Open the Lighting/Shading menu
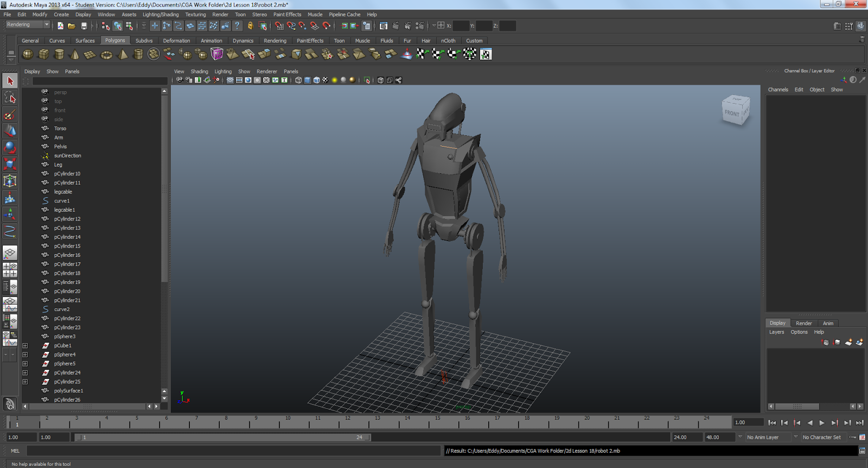The width and height of the screenshot is (868, 468). [x=161, y=15]
